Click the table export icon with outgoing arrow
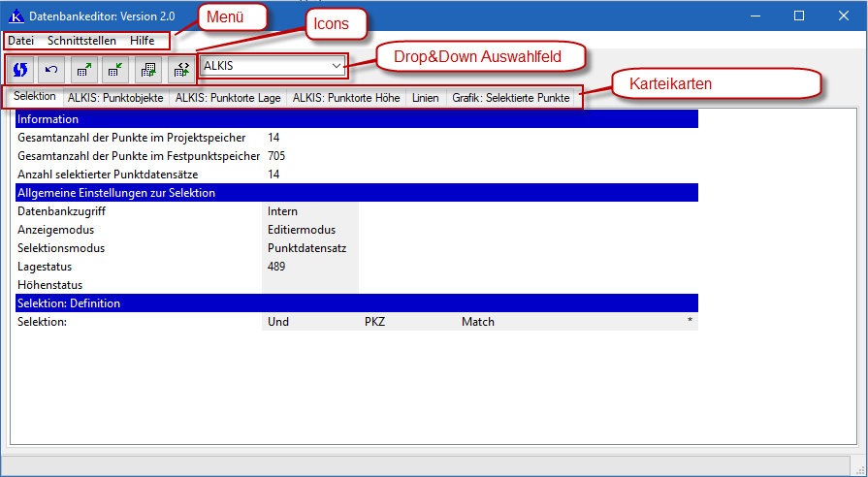The image size is (868, 477). pyautogui.click(x=83, y=69)
